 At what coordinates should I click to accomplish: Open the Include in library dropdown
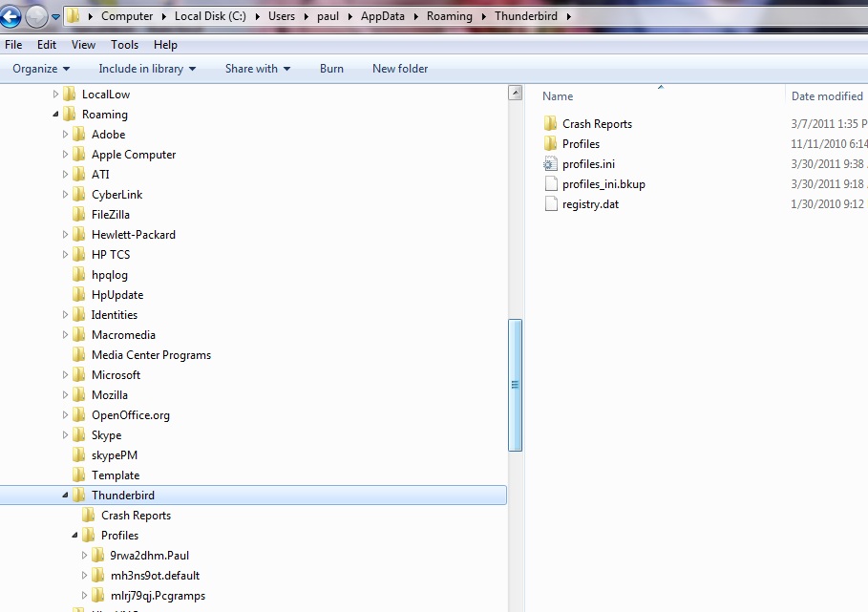tap(147, 69)
